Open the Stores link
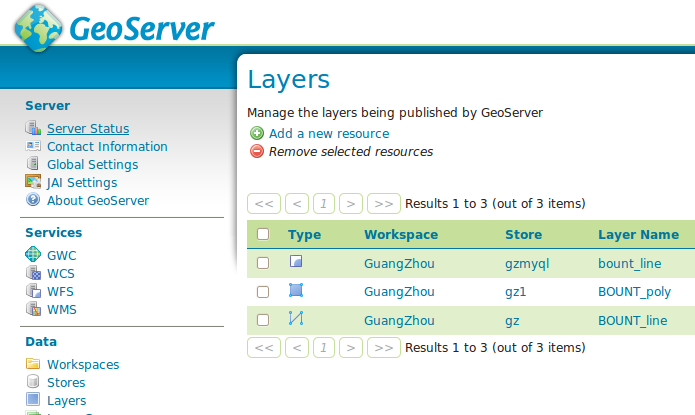 tap(66, 383)
